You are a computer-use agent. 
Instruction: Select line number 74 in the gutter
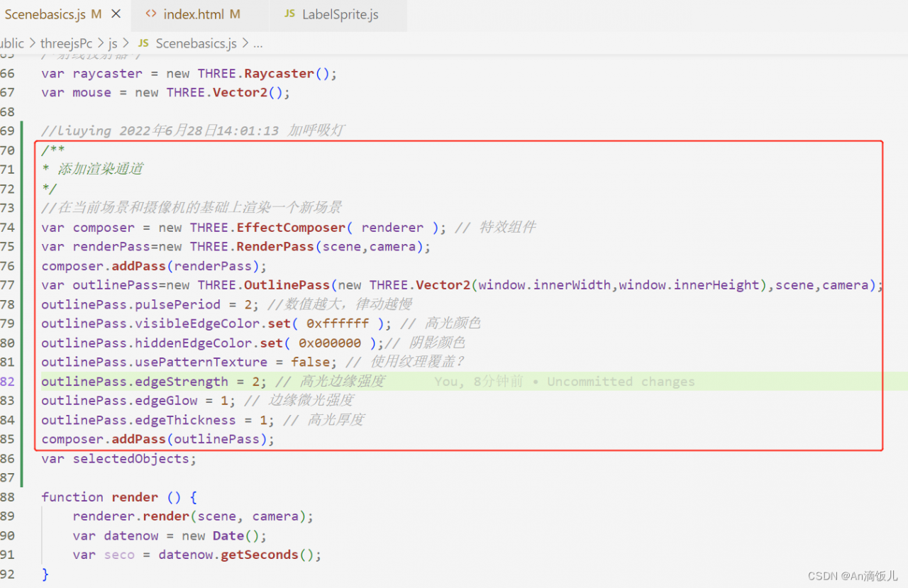pos(7,227)
